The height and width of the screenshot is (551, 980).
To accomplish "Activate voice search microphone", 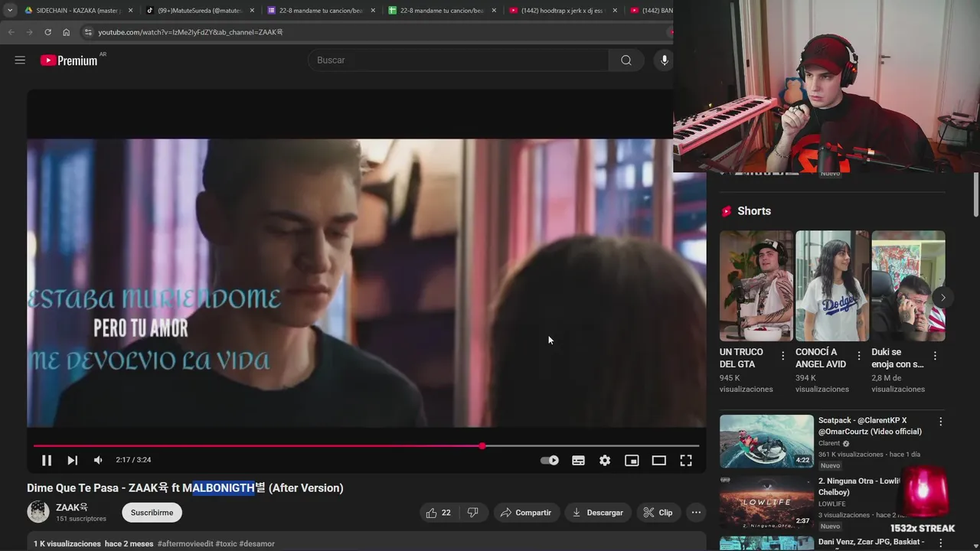I will point(664,60).
